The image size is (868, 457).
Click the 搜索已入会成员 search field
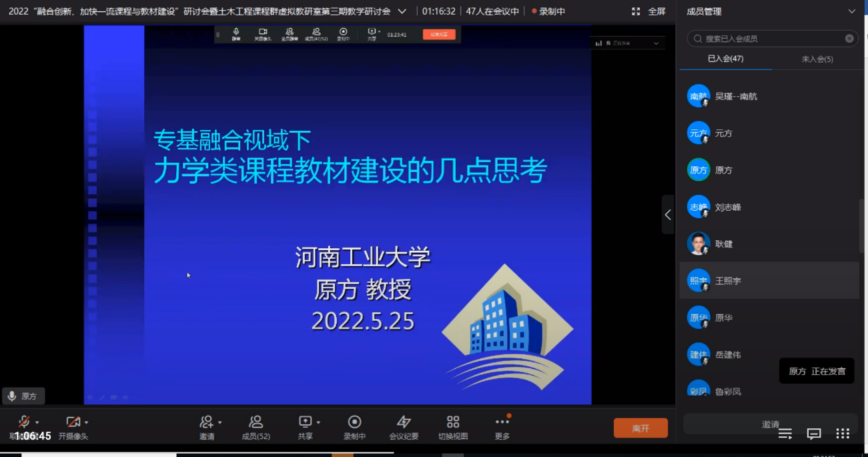coord(767,39)
